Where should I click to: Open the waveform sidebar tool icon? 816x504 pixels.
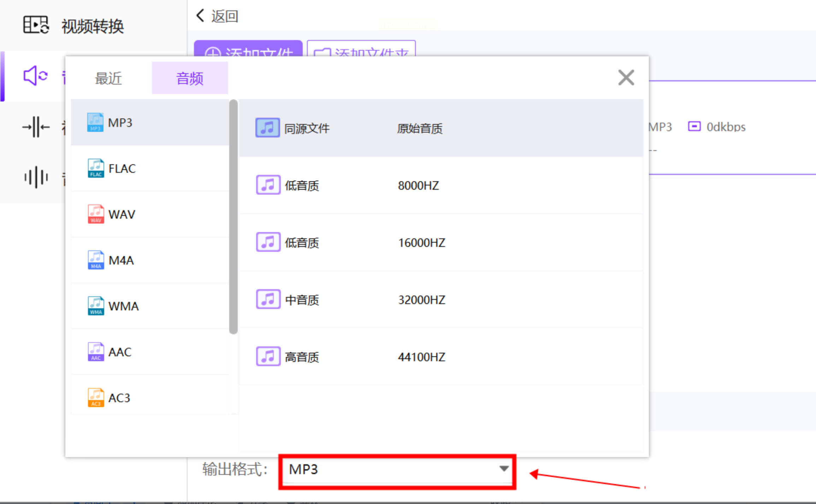[35, 177]
